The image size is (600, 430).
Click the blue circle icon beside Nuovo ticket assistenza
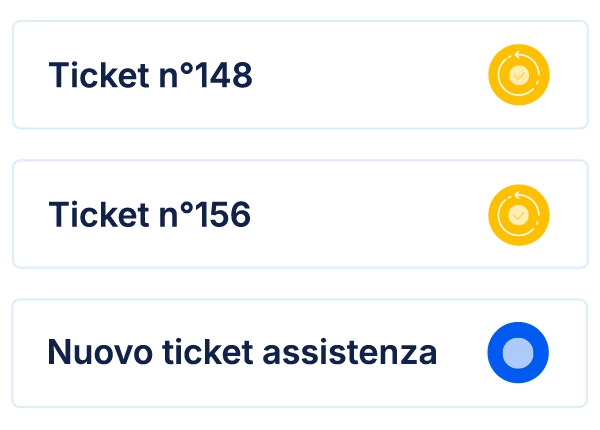click(518, 353)
